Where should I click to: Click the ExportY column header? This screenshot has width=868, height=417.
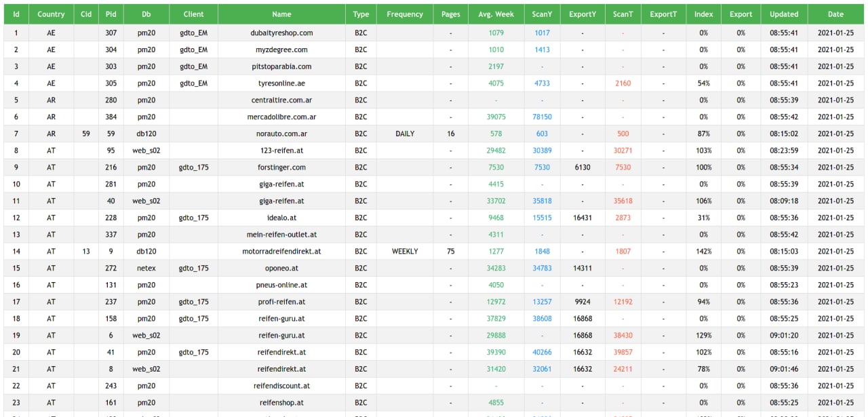pyautogui.click(x=583, y=14)
